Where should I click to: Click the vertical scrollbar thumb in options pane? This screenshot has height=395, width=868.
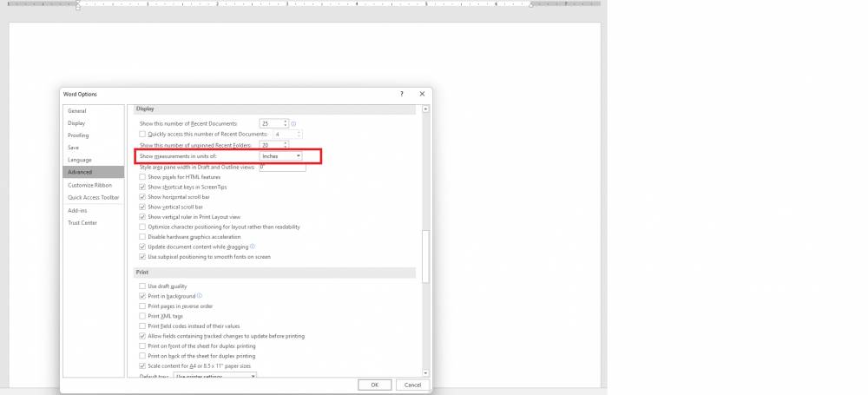pos(425,256)
